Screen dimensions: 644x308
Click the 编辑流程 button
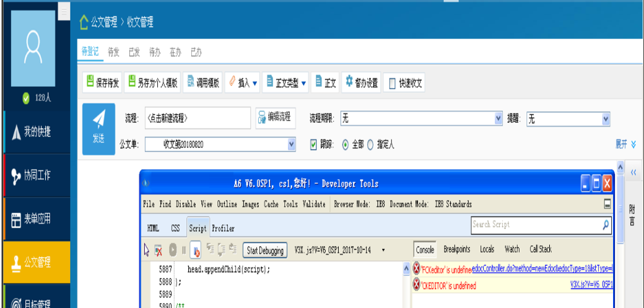275,118
